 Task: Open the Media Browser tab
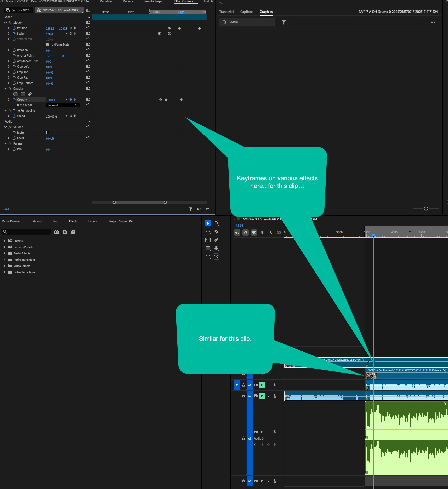tap(11, 221)
